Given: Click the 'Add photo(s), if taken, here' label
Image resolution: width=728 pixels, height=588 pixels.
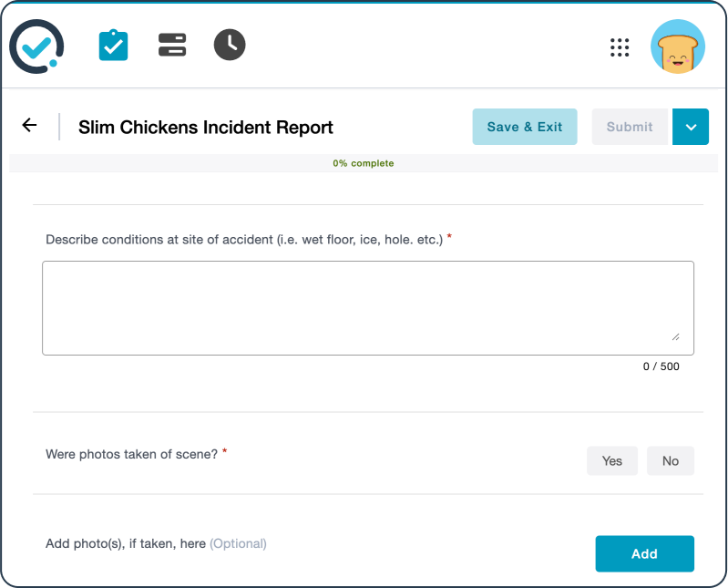Looking at the screenshot, I should 126,543.
